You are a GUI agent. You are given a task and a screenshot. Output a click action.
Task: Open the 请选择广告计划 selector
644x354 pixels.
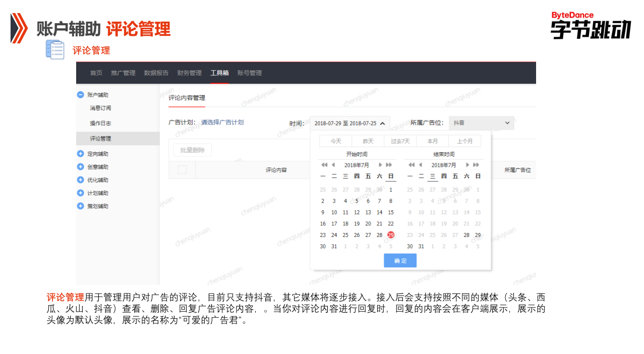tap(222, 122)
